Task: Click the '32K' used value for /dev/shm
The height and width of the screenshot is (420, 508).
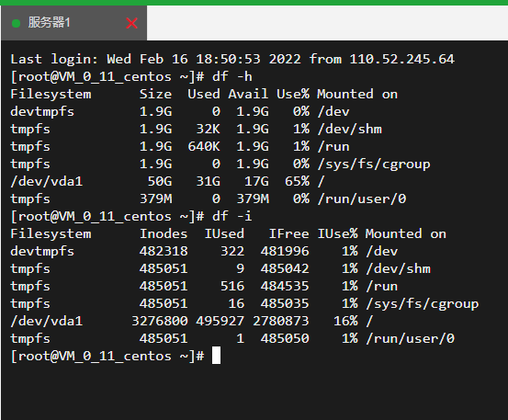Action: pyautogui.click(x=208, y=129)
